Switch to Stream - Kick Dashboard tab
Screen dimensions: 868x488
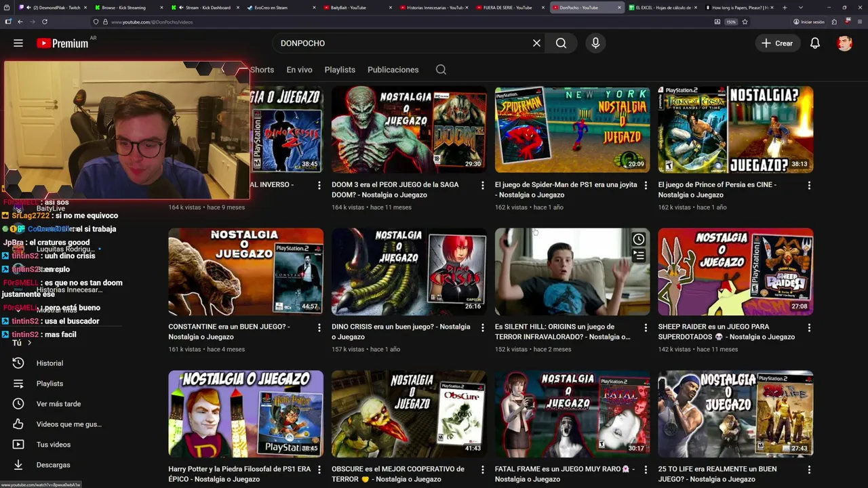[x=205, y=7]
